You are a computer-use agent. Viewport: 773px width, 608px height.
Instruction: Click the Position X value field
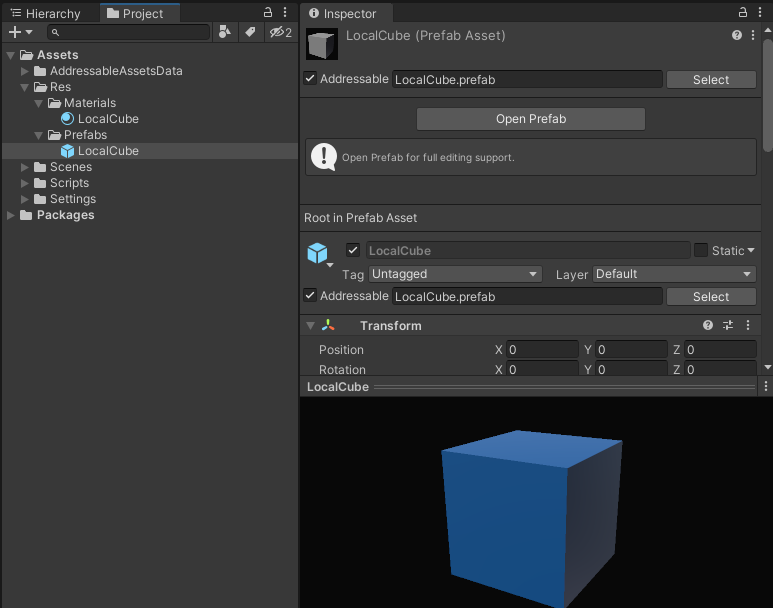coord(542,350)
